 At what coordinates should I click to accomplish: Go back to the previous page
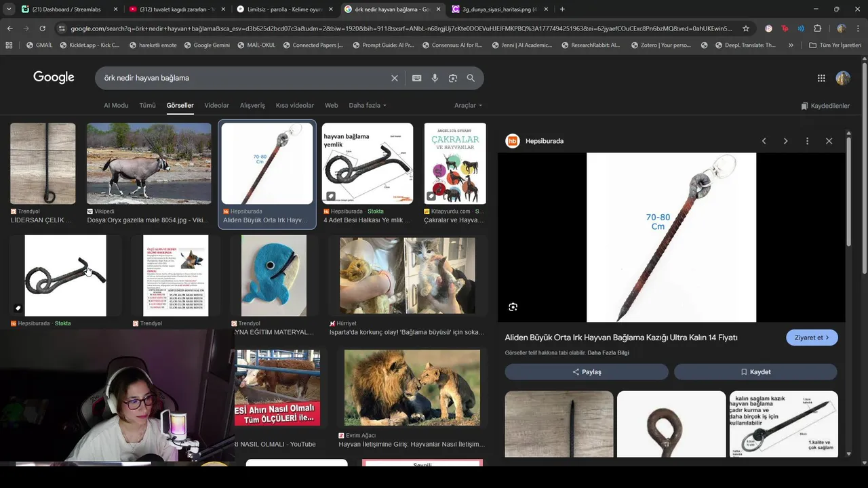coord(9,28)
